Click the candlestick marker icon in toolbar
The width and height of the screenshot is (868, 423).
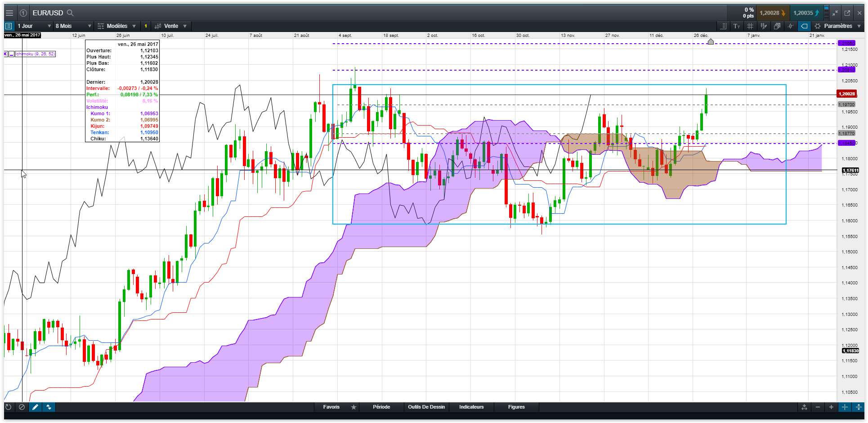click(x=791, y=26)
